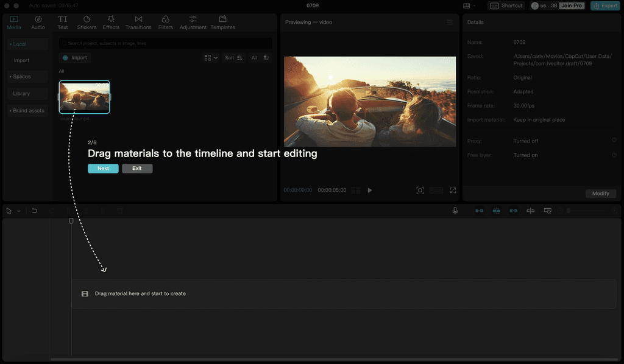Toggle clip linking in the timeline toolbar
Screen dimensions: 624x364
(x=513, y=210)
